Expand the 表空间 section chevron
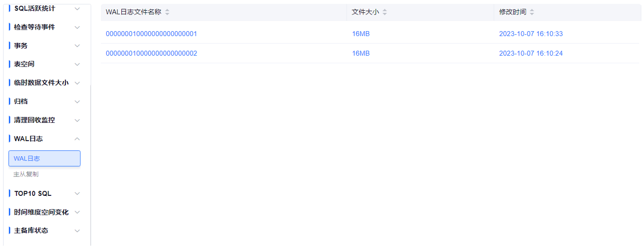Image resolution: width=644 pixels, height=249 pixels. coord(77,64)
